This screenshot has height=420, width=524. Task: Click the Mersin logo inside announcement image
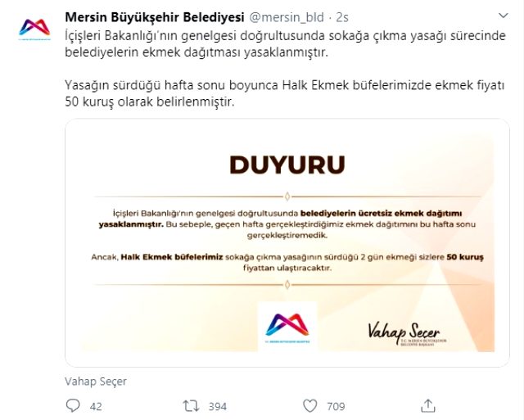[x=287, y=326]
